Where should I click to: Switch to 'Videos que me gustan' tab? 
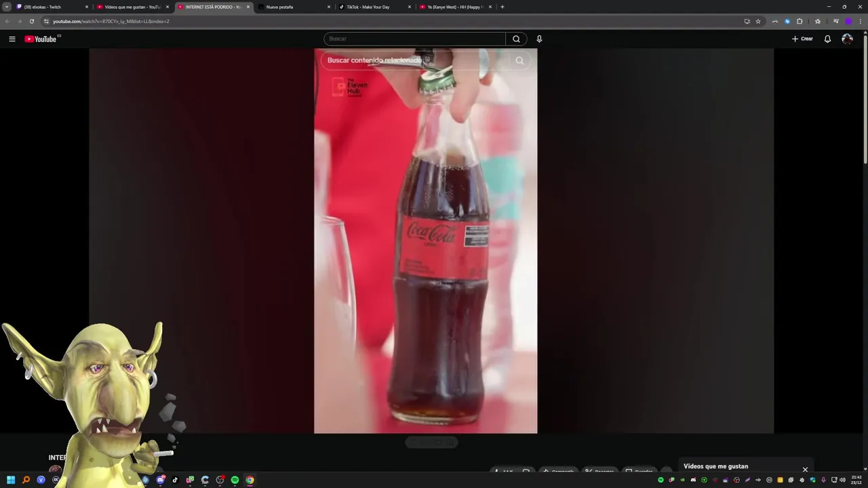pyautogui.click(x=132, y=7)
